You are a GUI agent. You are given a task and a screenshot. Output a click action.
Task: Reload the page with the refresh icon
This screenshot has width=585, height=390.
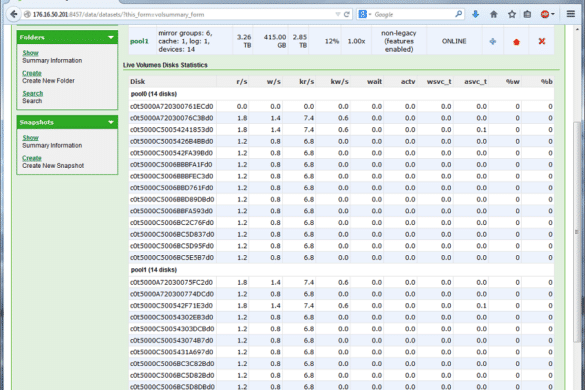point(347,15)
